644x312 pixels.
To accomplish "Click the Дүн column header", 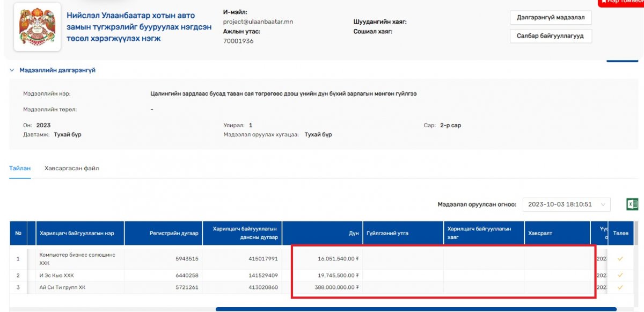I will (x=323, y=233).
